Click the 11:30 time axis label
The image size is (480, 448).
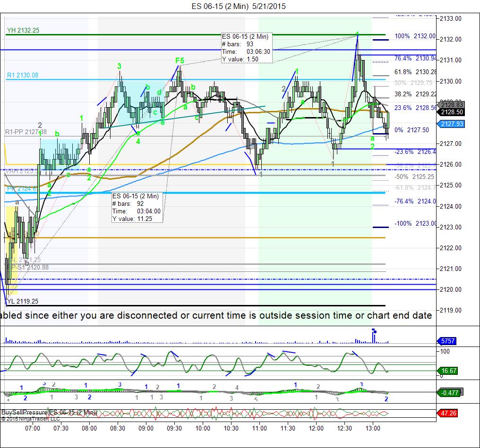point(288,428)
